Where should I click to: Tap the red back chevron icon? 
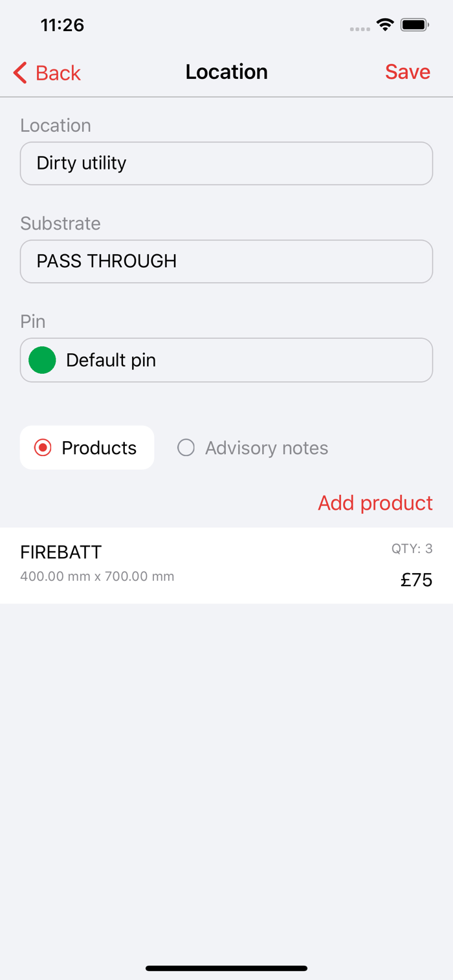[20, 72]
